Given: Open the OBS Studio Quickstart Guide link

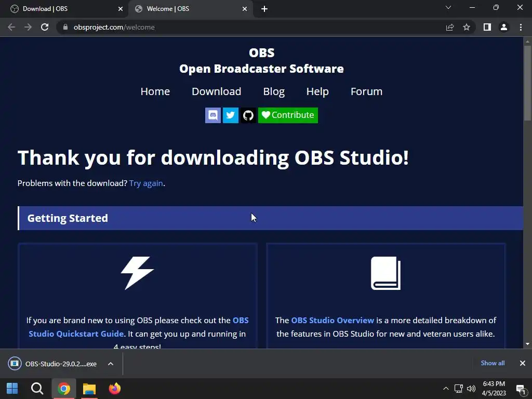Looking at the screenshot, I should (138, 327).
